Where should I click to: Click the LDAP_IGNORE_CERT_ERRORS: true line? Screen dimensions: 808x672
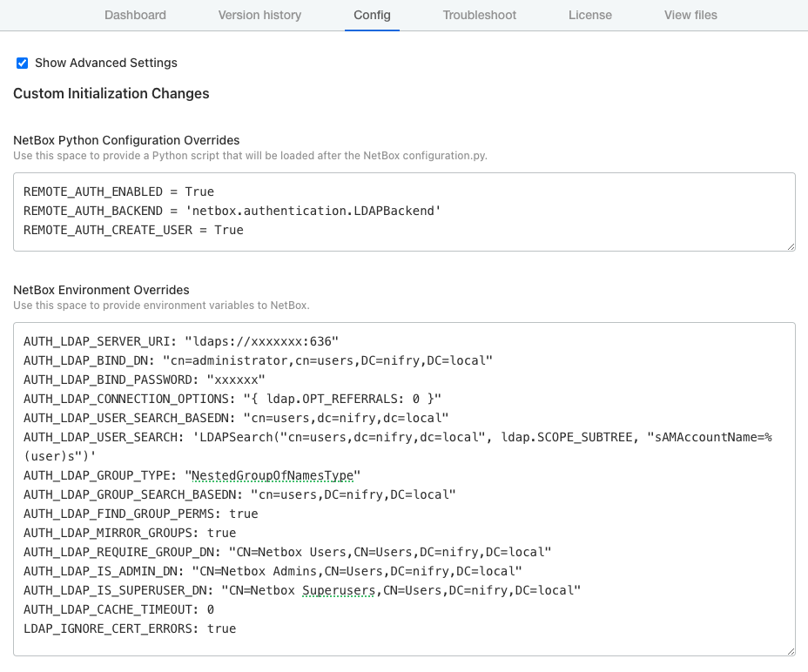point(130,628)
